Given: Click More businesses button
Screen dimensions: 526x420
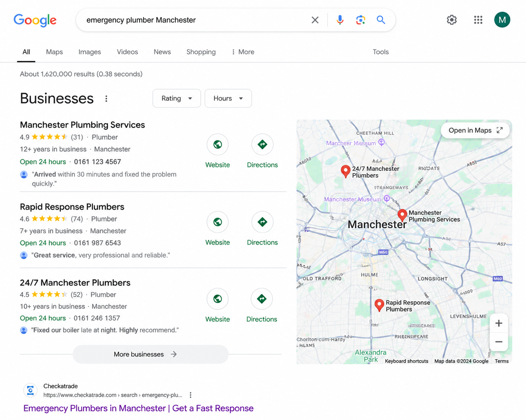Looking at the screenshot, I should click(150, 354).
